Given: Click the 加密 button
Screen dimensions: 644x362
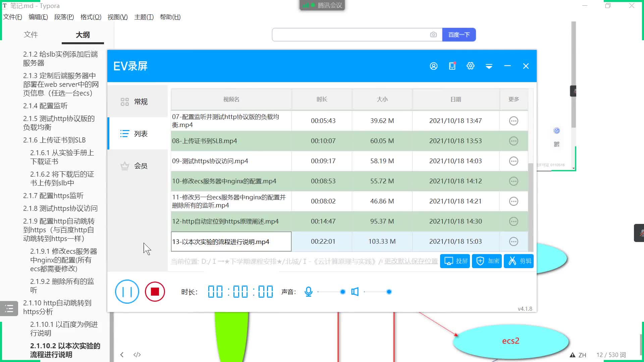Looking at the screenshot, I should click(487, 261).
